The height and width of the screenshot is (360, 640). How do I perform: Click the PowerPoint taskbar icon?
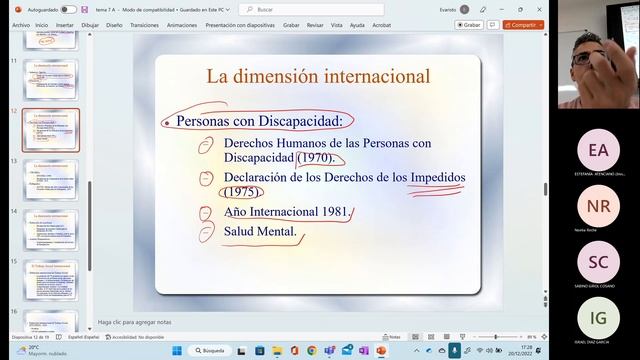[x=381, y=351]
